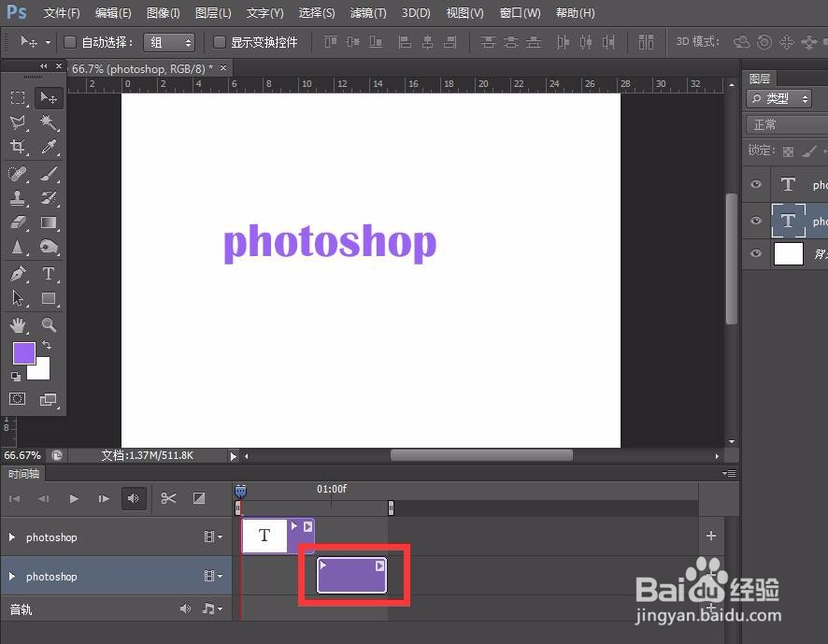Viewport: 828px width, 644px height.
Task: Open the timeline panel flyout menu
Action: [729, 473]
